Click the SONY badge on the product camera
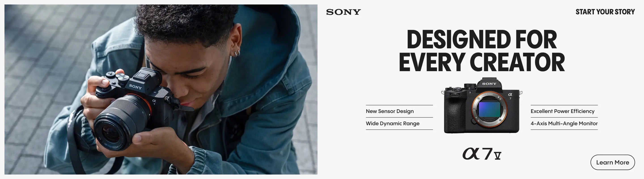This screenshot has height=179, width=644. 489,84
